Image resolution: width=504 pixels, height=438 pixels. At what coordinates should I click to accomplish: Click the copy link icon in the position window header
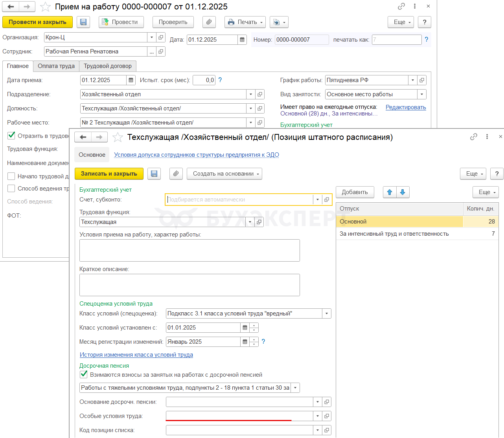tap(474, 137)
